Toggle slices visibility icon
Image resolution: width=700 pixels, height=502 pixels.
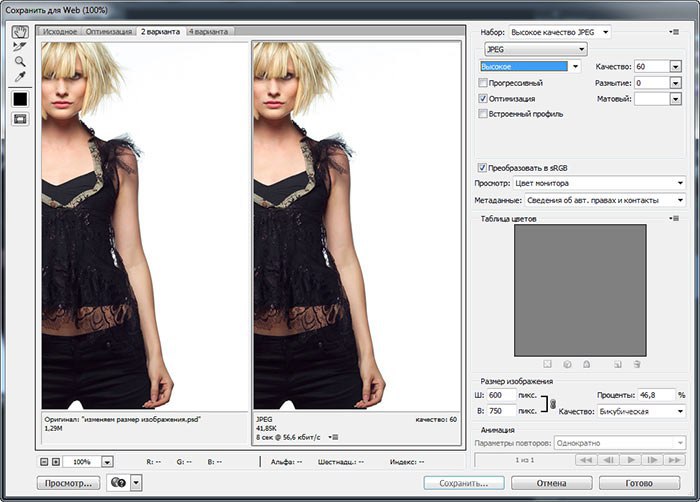point(19,119)
